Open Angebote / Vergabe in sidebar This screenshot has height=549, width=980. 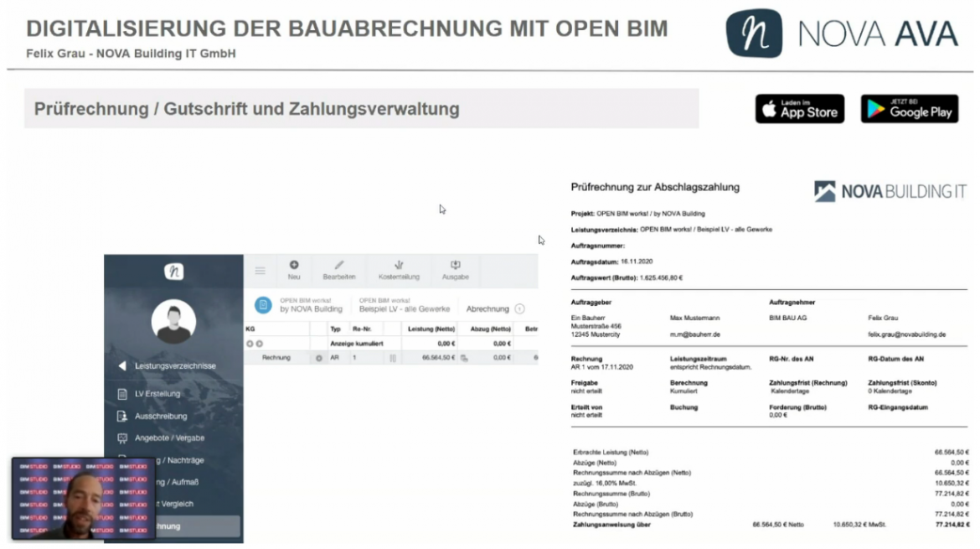click(x=169, y=438)
